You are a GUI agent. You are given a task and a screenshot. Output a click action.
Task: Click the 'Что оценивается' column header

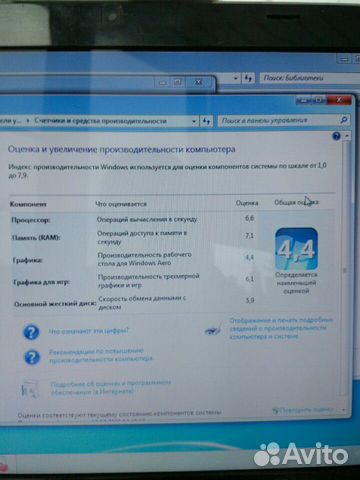(x=121, y=204)
